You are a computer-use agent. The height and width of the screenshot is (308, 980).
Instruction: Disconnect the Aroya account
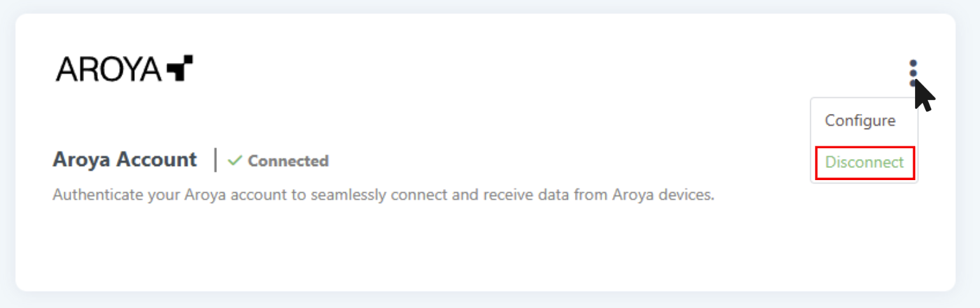(x=864, y=162)
